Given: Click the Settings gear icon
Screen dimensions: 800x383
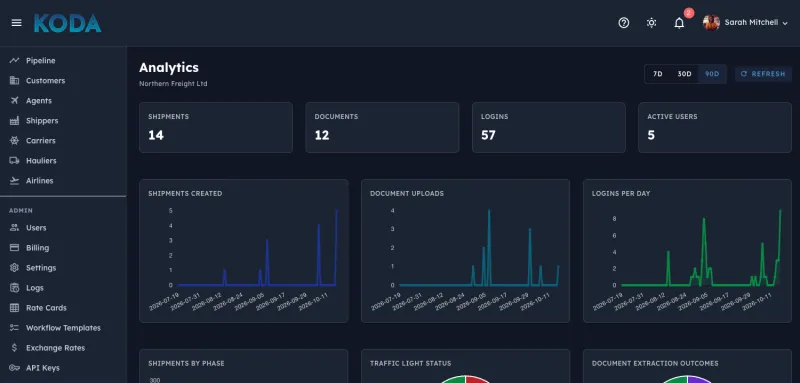Looking at the screenshot, I should 14,268.
